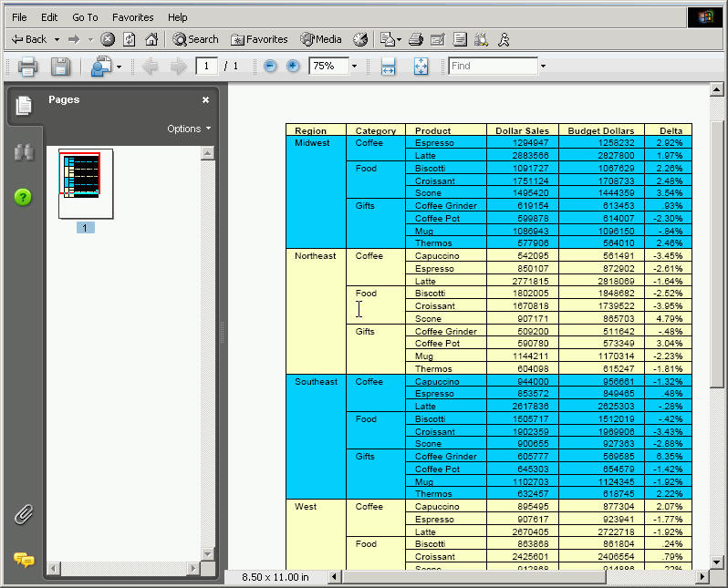Click the 8.50 x 11.00 in page size label
728x588 pixels.
(276, 577)
